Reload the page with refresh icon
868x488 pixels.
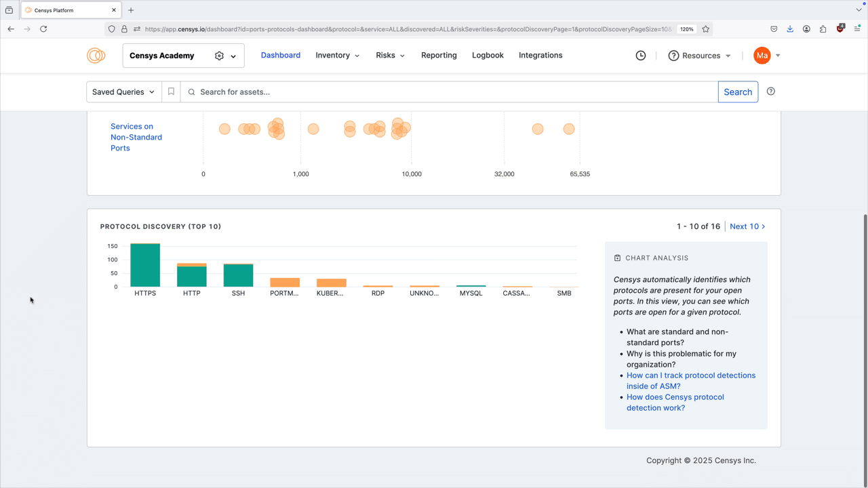pos(43,29)
